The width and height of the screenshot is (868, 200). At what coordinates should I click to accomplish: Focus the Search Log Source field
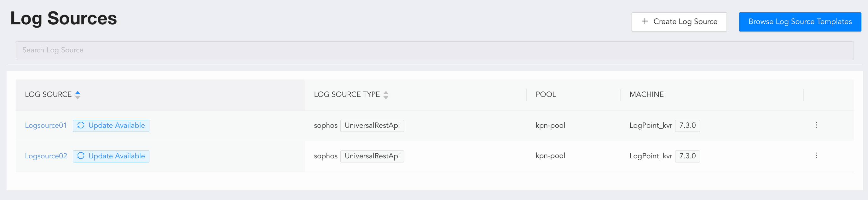[x=434, y=50]
